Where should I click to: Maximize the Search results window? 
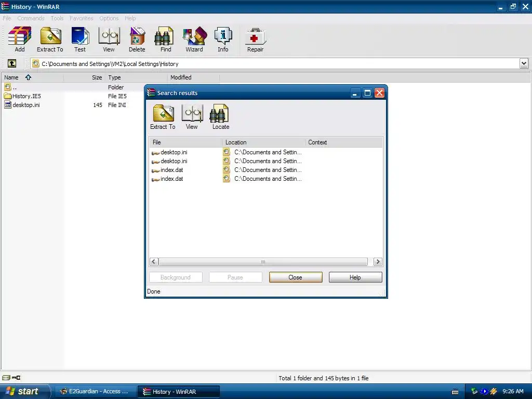(x=367, y=92)
